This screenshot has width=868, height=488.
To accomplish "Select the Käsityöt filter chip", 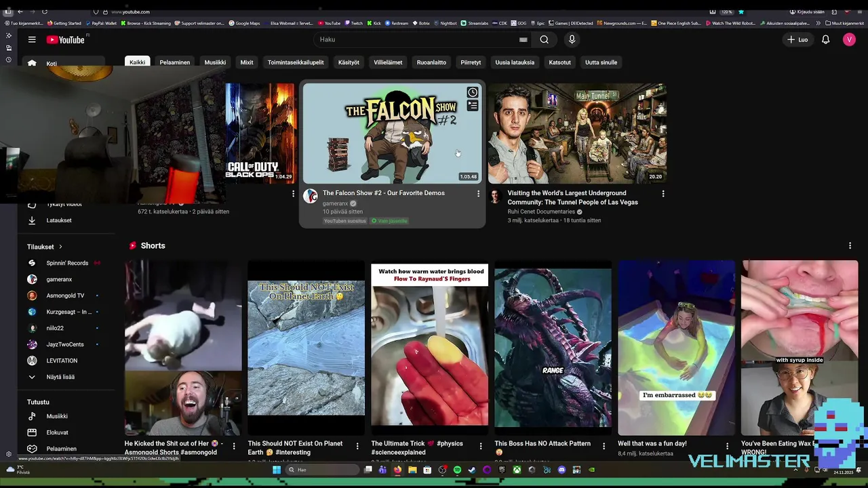I will (x=349, y=62).
